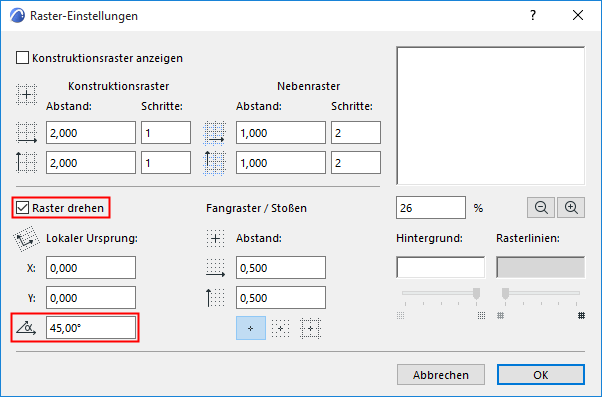This screenshot has height=397, width=602.
Task: Click the Hintergrund brightness slider handle
Action: click(x=476, y=293)
